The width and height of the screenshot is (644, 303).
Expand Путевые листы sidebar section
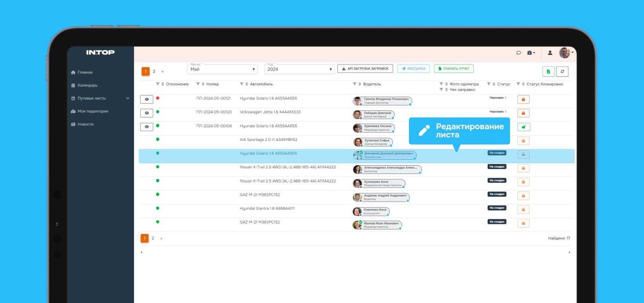tap(100, 98)
